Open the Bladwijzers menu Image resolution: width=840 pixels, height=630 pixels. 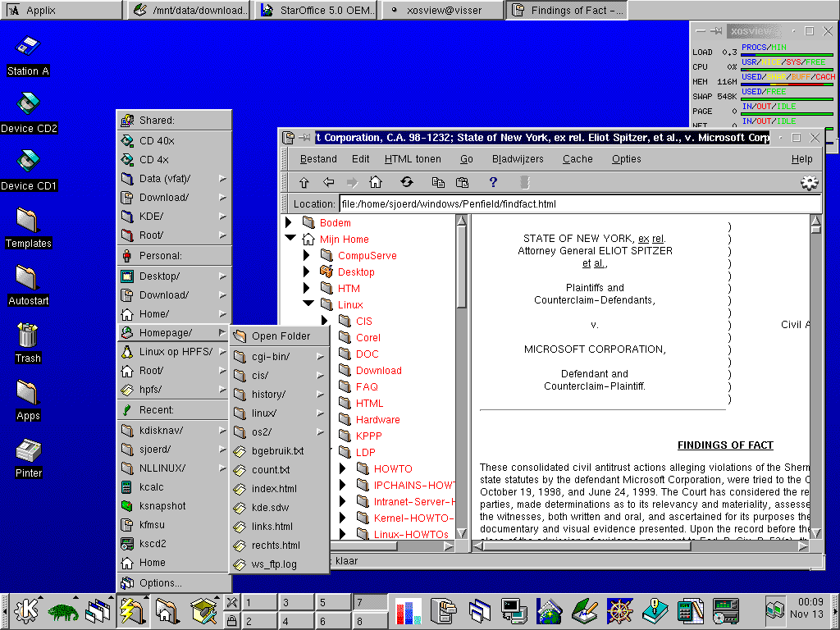[x=518, y=159]
